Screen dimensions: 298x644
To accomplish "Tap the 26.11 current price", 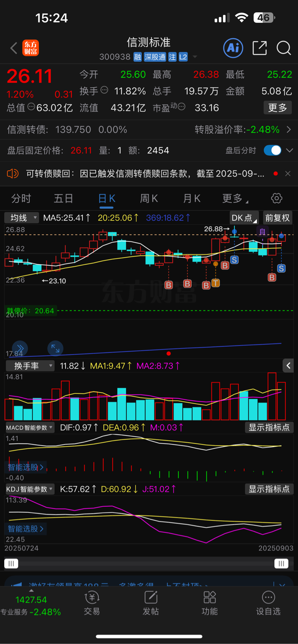I will (x=29, y=76).
